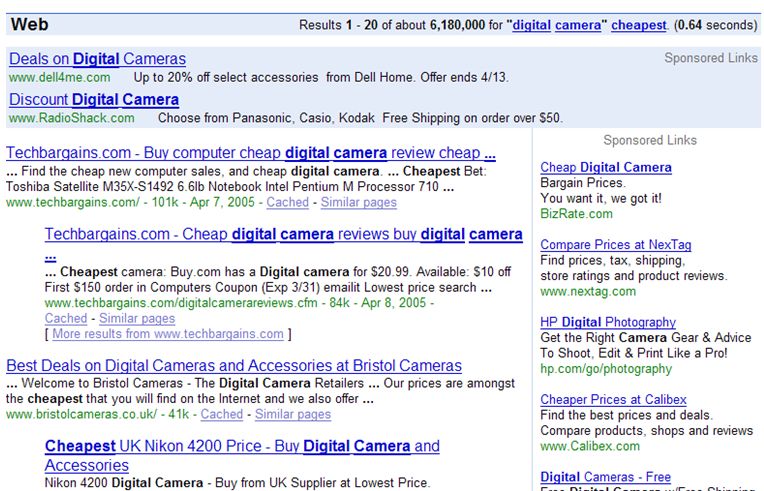Click the www.techbargains.com/digitalcamerareviews.cfm URL text
Screen dimensions: 764x491
181,302
